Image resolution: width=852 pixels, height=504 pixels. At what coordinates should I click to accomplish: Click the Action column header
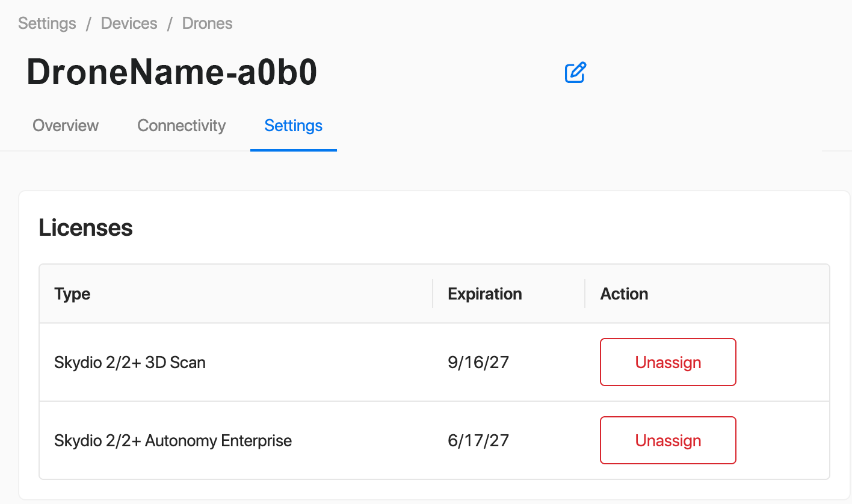pyautogui.click(x=624, y=294)
